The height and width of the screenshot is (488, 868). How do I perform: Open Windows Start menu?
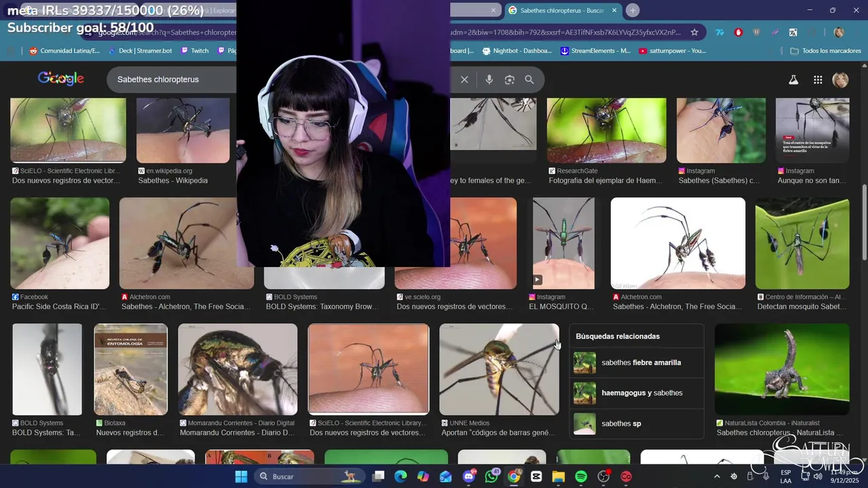click(241, 476)
